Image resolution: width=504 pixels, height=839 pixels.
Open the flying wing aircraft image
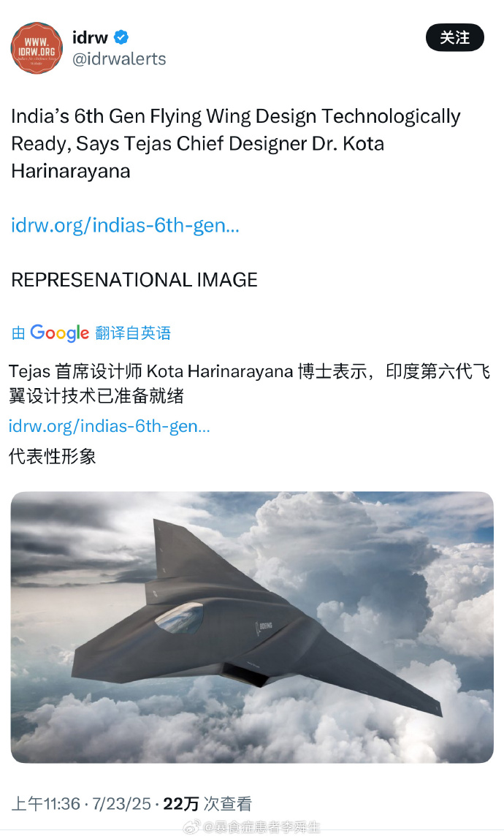click(x=252, y=627)
